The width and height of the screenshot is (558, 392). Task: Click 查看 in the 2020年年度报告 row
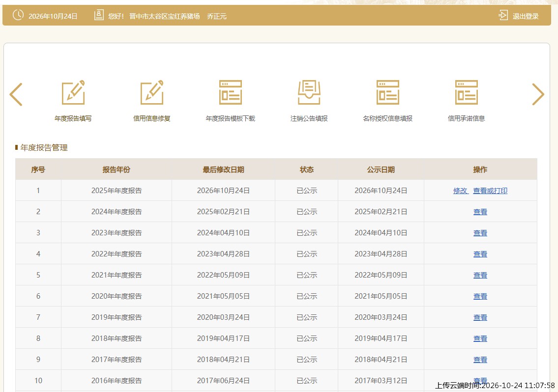point(480,296)
